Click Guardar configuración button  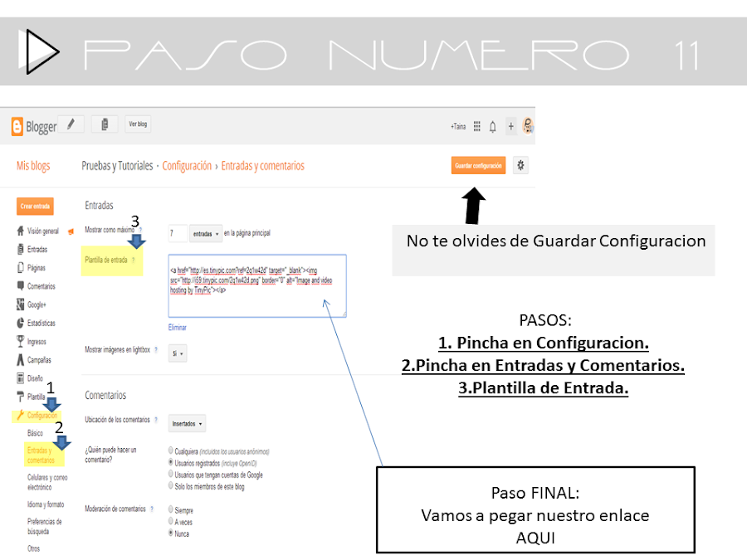click(x=478, y=166)
